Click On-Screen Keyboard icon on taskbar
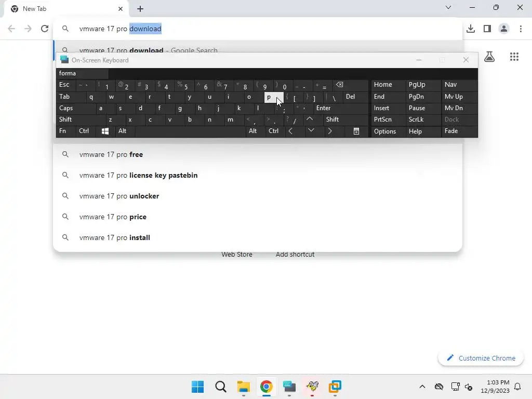This screenshot has height=399, width=532. click(x=289, y=387)
